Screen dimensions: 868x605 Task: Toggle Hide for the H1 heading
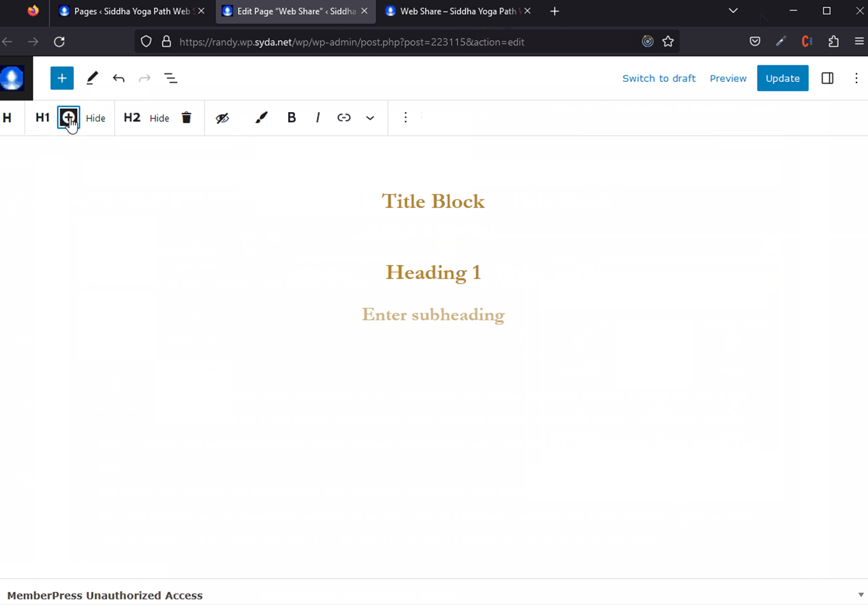[95, 118]
